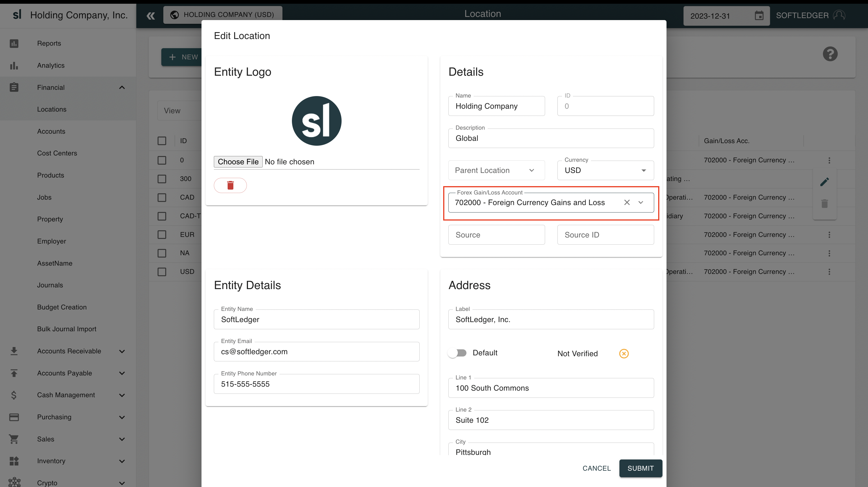Open Budget Creation in the sidebar
The width and height of the screenshot is (868, 487).
click(68, 307)
